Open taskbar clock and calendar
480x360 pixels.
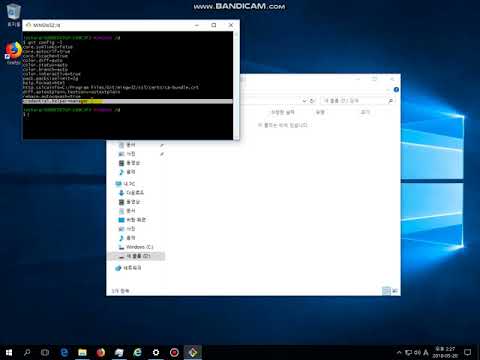(445, 352)
